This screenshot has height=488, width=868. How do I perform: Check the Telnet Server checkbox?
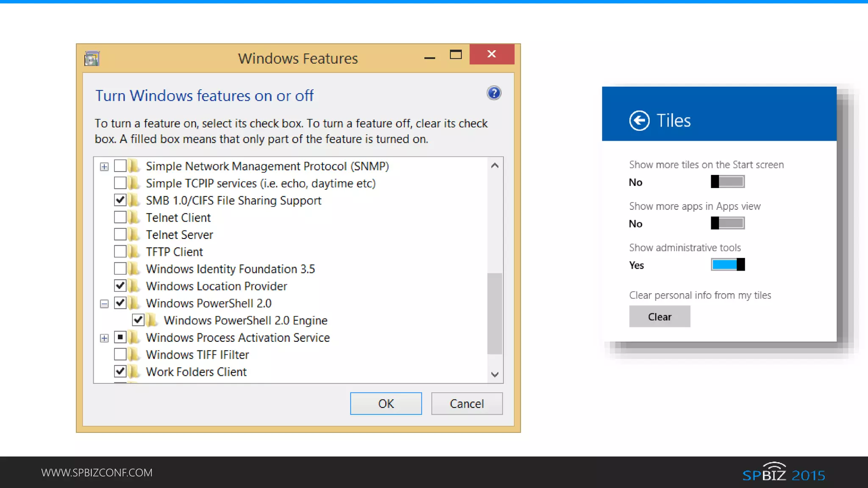coord(120,234)
